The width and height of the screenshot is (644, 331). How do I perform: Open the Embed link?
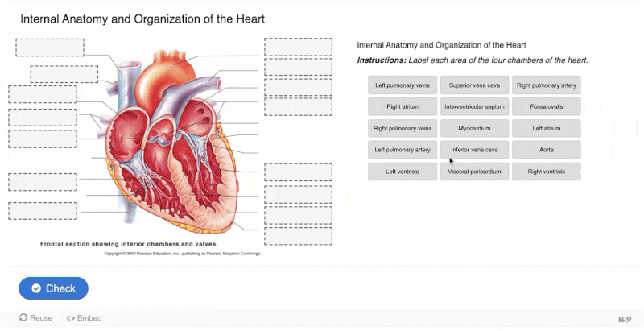pos(85,318)
